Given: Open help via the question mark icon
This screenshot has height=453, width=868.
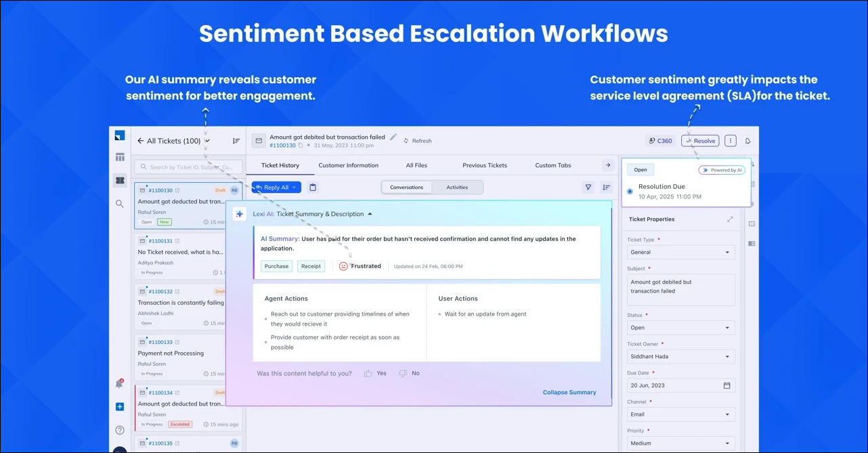Looking at the screenshot, I should (120, 430).
